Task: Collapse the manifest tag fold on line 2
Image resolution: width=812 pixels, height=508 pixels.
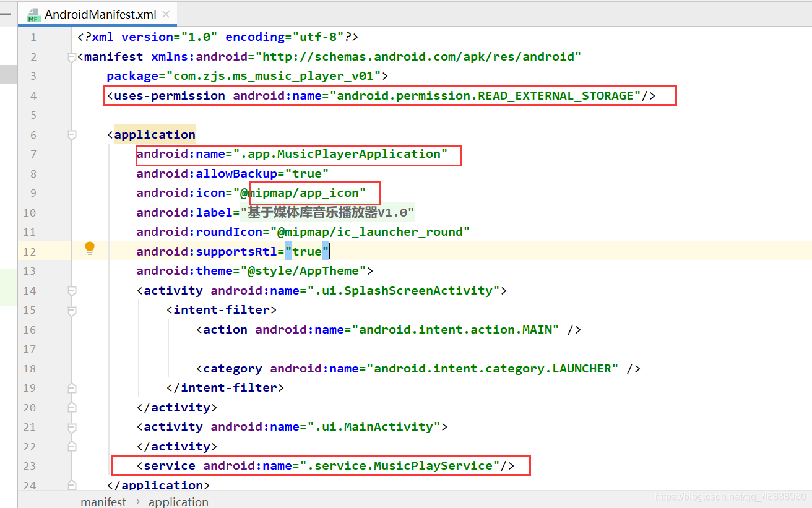Action: point(72,57)
